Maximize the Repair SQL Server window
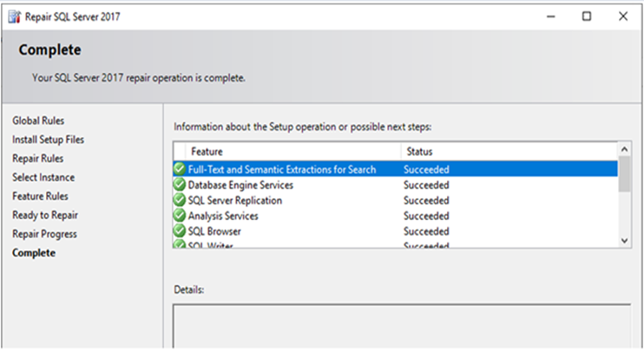 (x=587, y=16)
